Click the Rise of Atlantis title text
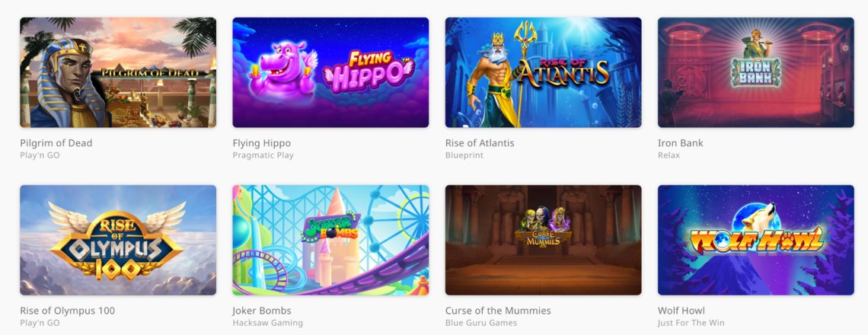This screenshot has height=335, width=868. click(x=480, y=143)
